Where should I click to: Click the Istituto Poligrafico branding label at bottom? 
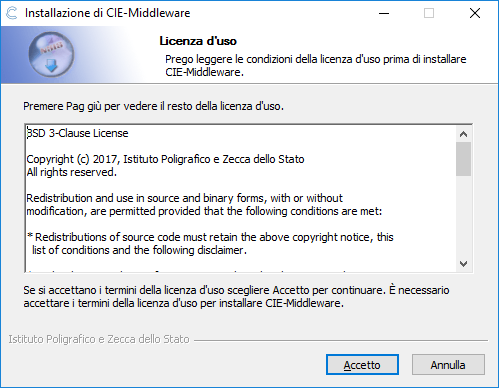coord(99,339)
